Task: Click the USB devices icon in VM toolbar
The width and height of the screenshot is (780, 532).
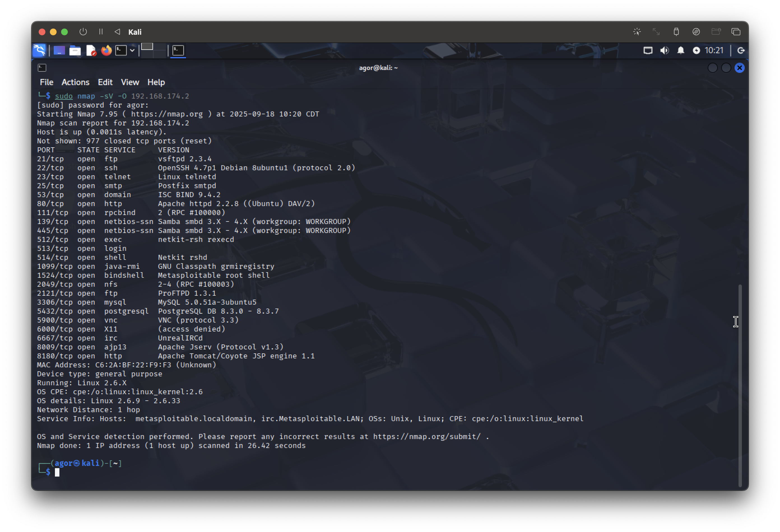Action: point(676,32)
